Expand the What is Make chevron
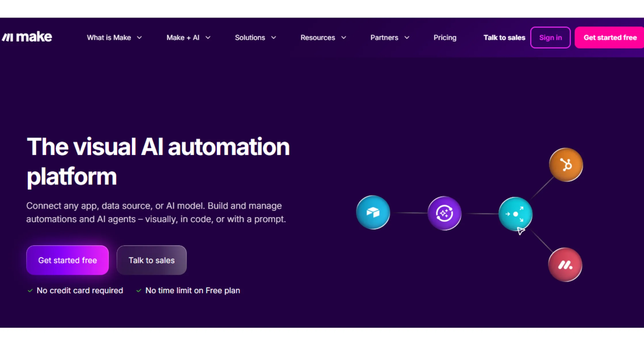Viewport: 644px width, 345px height. pyautogui.click(x=139, y=38)
